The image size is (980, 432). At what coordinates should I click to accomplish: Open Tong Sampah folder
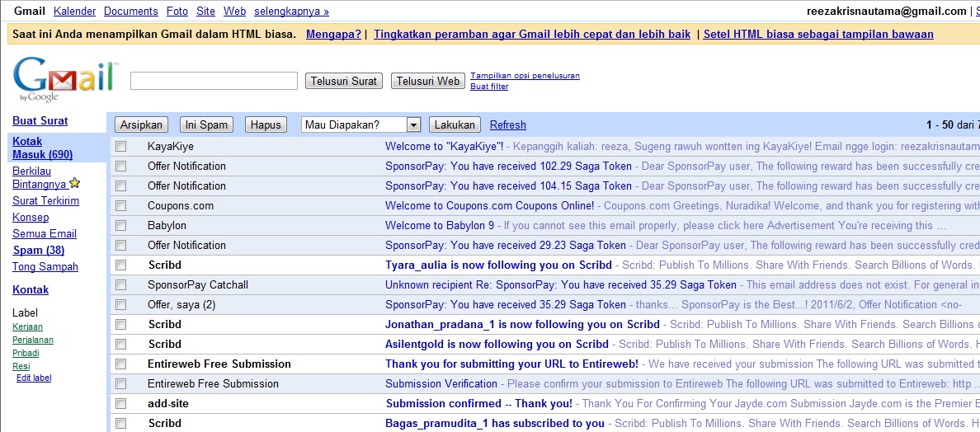45,267
